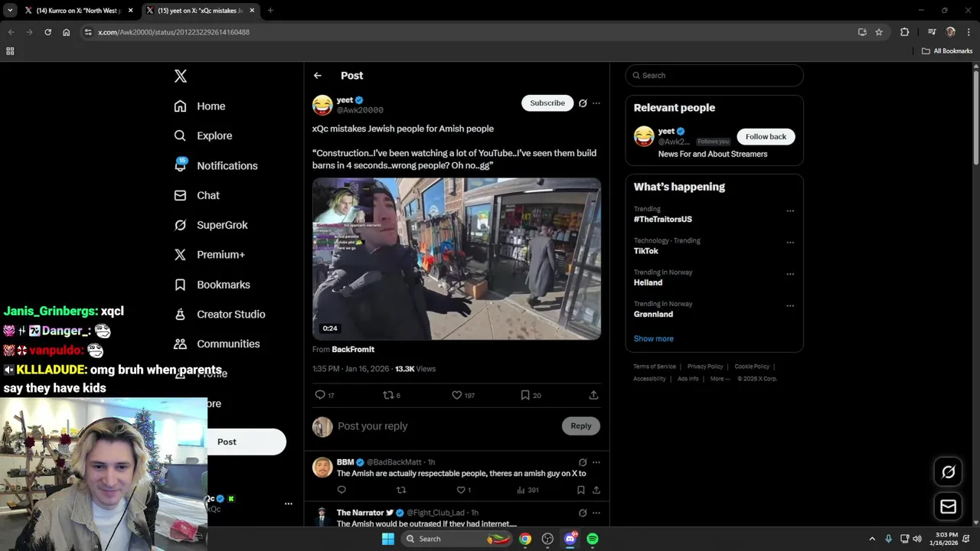Open the floating Messages button
The image size is (980, 551).
(948, 507)
